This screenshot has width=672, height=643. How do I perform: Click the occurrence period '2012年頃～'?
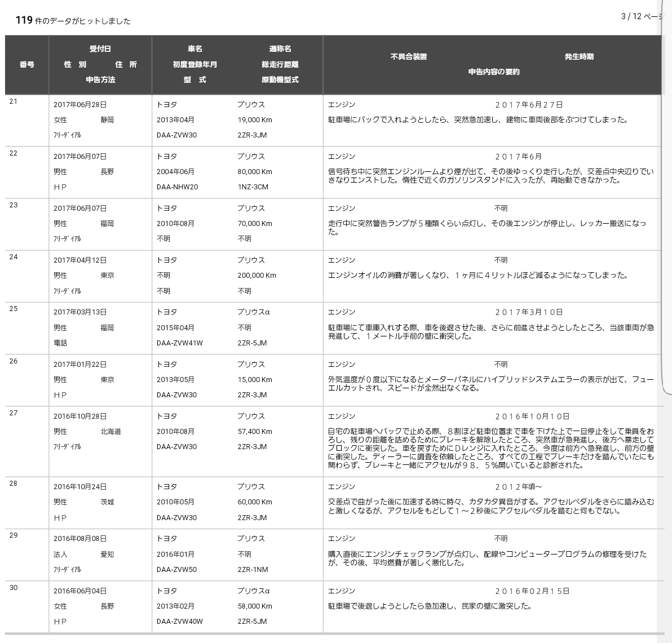click(519, 487)
